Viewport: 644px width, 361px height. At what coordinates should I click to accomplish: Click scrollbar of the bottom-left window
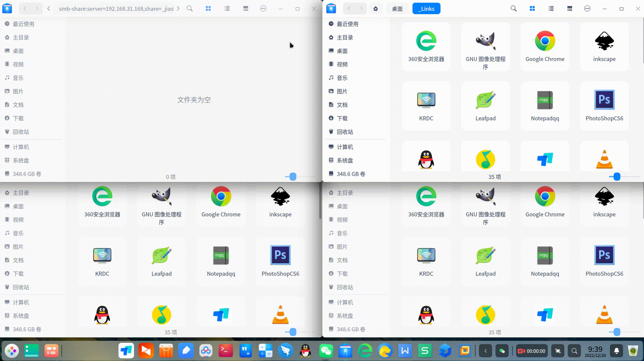(320, 201)
